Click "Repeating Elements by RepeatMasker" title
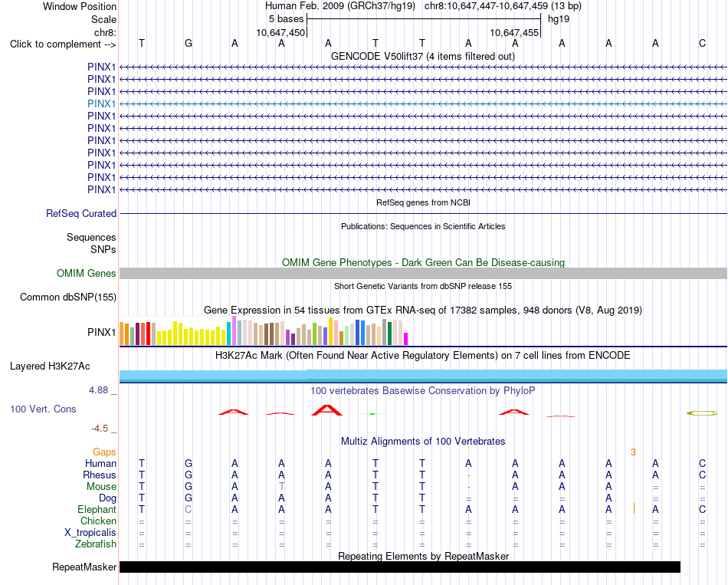 423,556
